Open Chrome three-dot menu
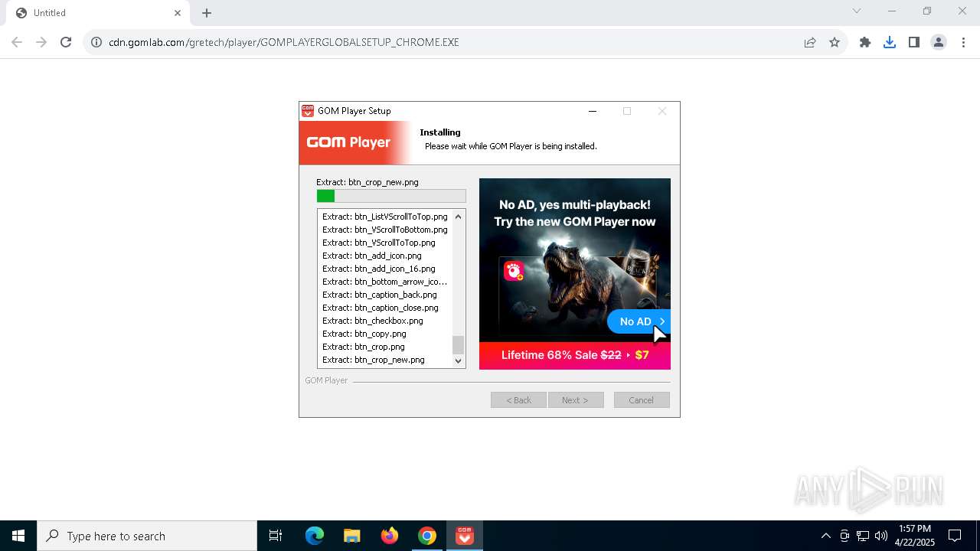 [x=963, y=42]
